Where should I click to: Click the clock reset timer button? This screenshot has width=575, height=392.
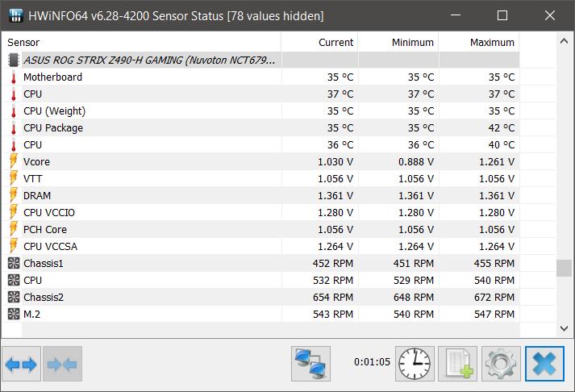click(x=415, y=364)
